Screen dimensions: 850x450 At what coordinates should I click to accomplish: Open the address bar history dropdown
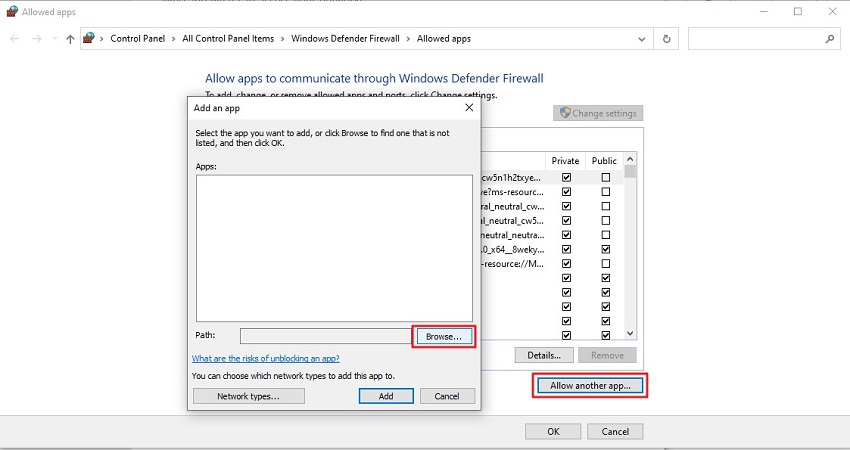coord(642,39)
